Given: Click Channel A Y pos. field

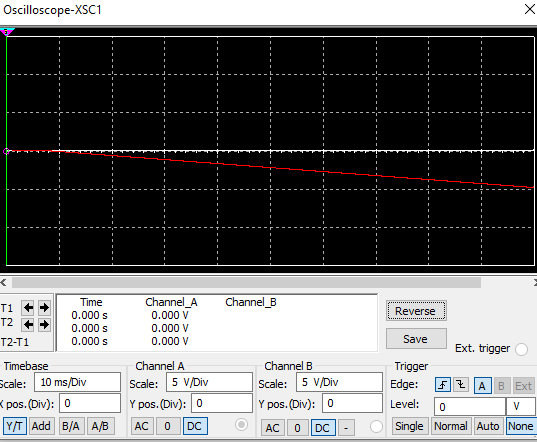Looking at the screenshot, I should pyautogui.click(x=222, y=403).
